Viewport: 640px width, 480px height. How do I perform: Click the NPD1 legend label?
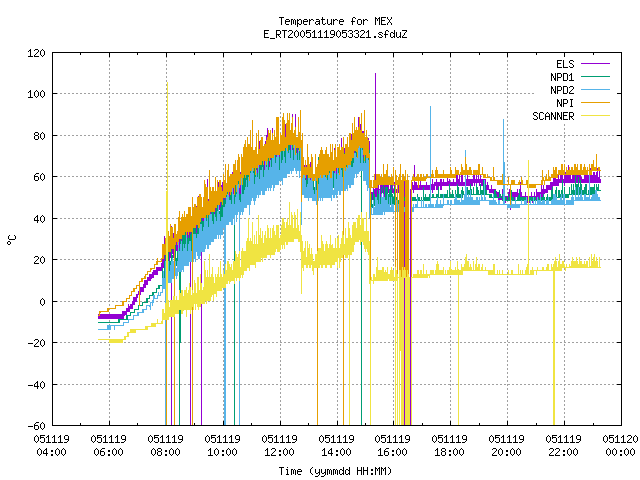(562, 77)
